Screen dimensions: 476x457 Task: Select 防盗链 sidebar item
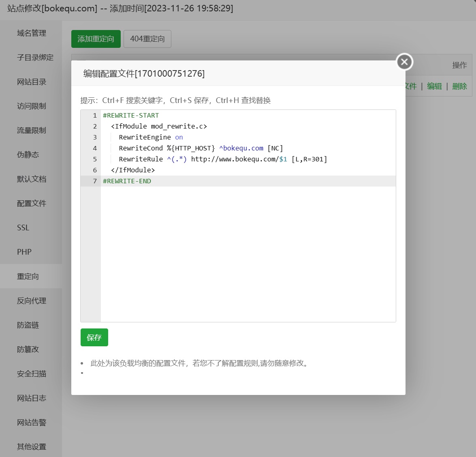28,325
